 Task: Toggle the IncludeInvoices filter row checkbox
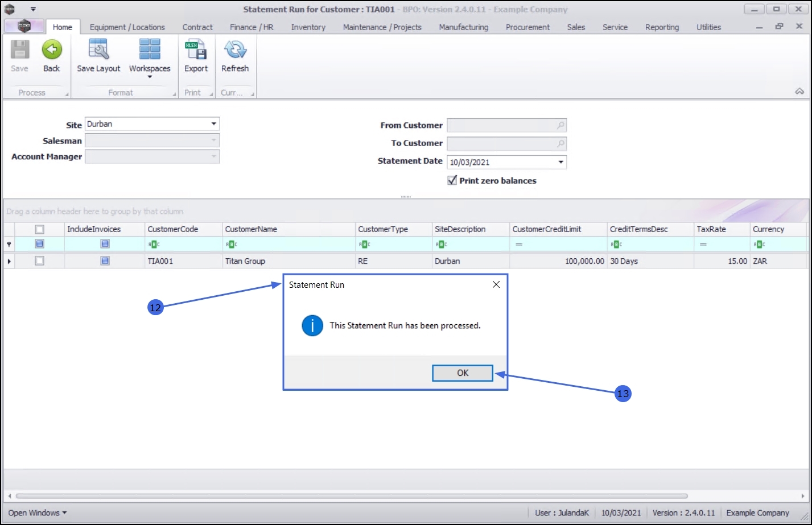[x=105, y=243]
